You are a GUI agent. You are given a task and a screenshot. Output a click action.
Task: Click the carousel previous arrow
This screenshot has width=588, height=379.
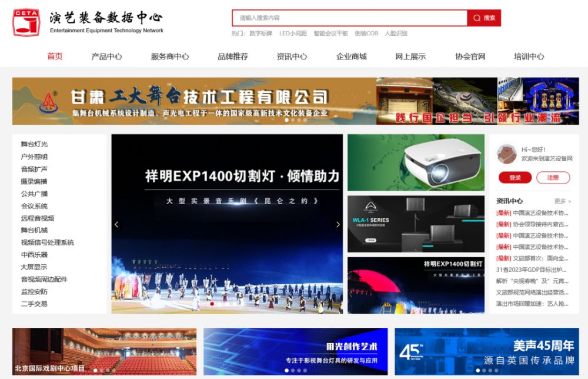click(x=116, y=224)
